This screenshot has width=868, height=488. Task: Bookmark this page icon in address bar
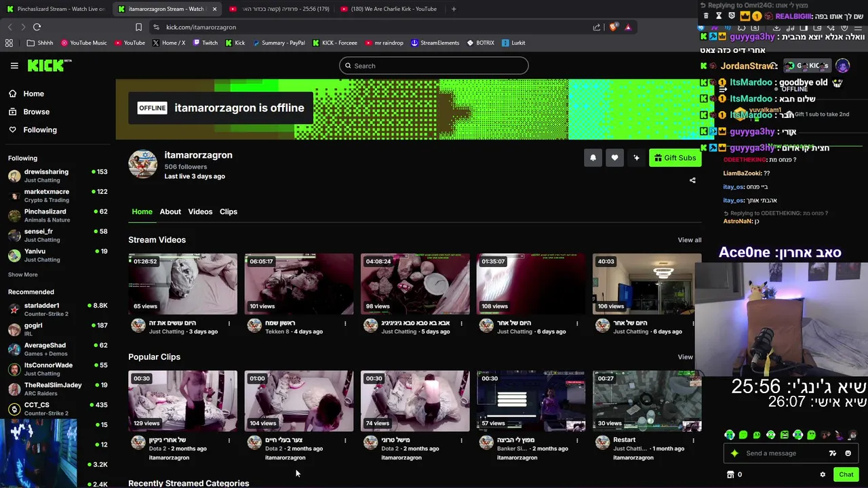point(138,27)
